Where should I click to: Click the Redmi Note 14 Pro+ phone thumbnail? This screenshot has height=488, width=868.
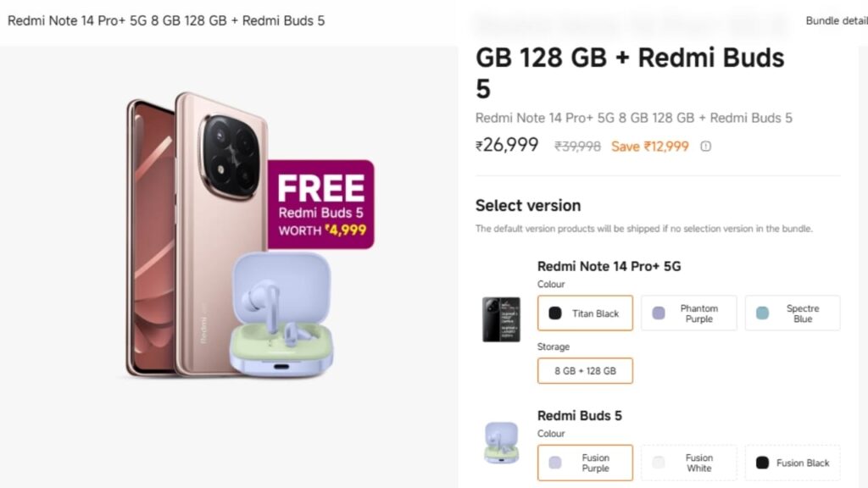[501, 319]
